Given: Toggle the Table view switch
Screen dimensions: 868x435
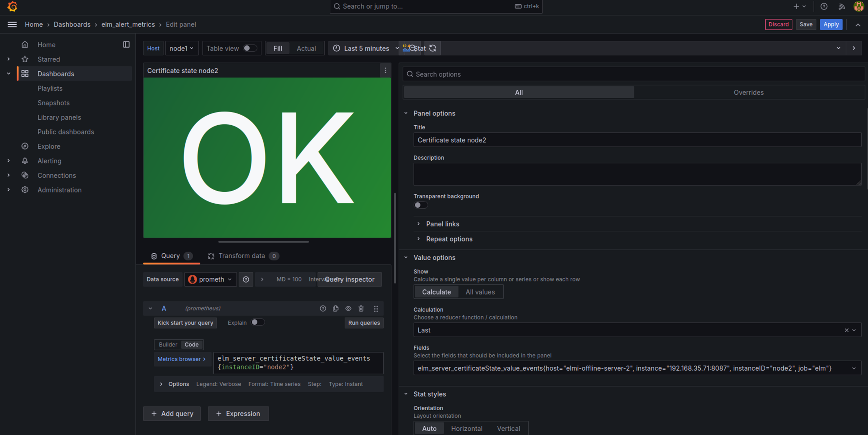Looking at the screenshot, I should (x=250, y=48).
